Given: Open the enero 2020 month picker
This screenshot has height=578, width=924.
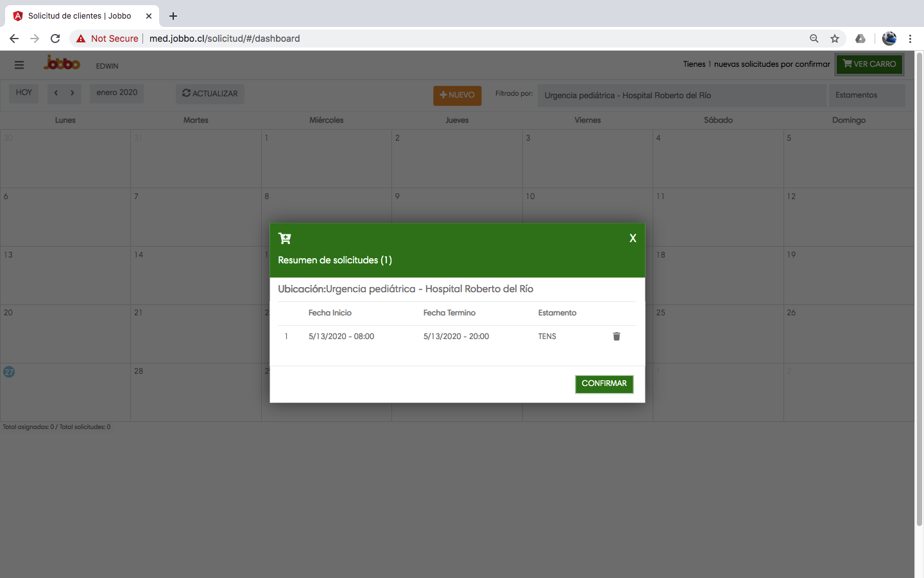Looking at the screenshot, I should [x=117, y=93].
